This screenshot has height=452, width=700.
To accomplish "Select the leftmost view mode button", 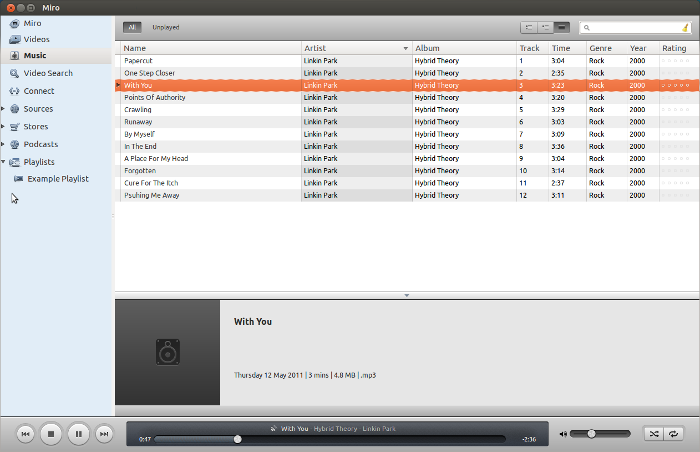I will pos(528,27).
